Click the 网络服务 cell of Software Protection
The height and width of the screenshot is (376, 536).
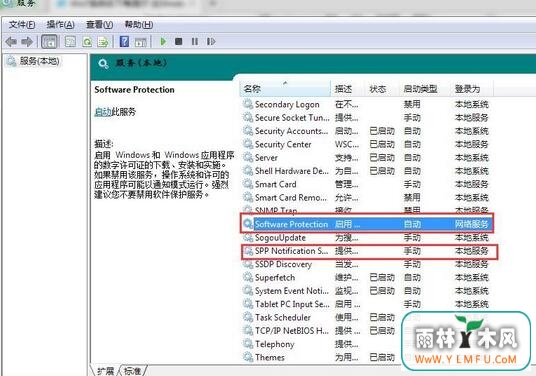471,224
